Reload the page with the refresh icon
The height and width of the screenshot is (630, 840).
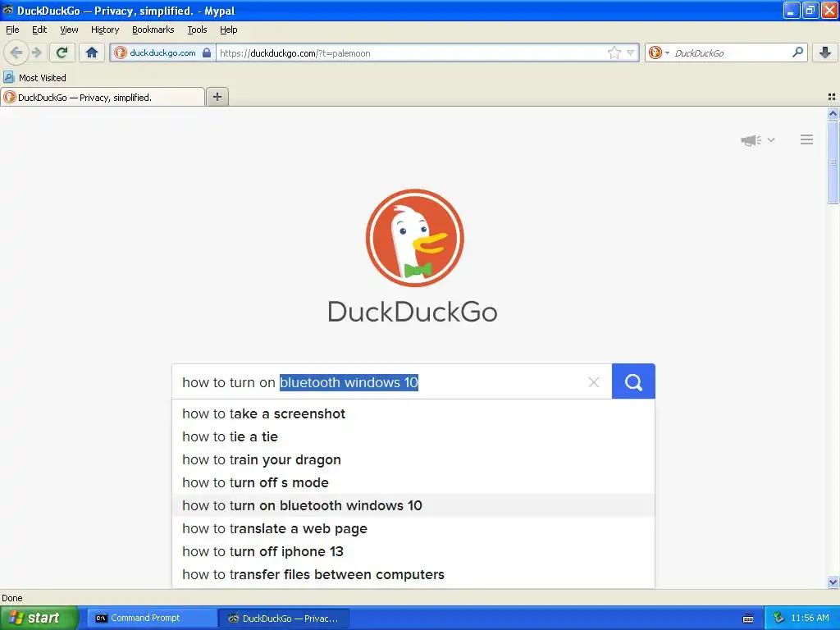[62, 52]
